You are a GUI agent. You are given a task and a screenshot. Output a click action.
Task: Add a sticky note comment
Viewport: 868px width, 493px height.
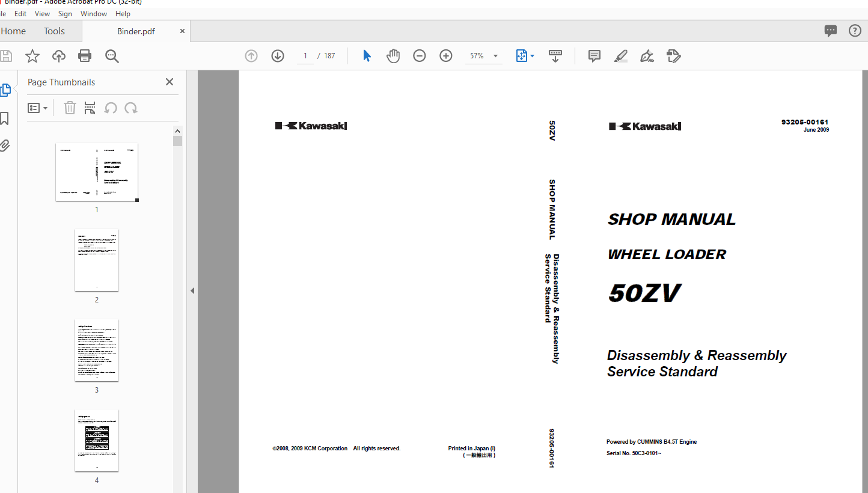[x=594, y=56]
